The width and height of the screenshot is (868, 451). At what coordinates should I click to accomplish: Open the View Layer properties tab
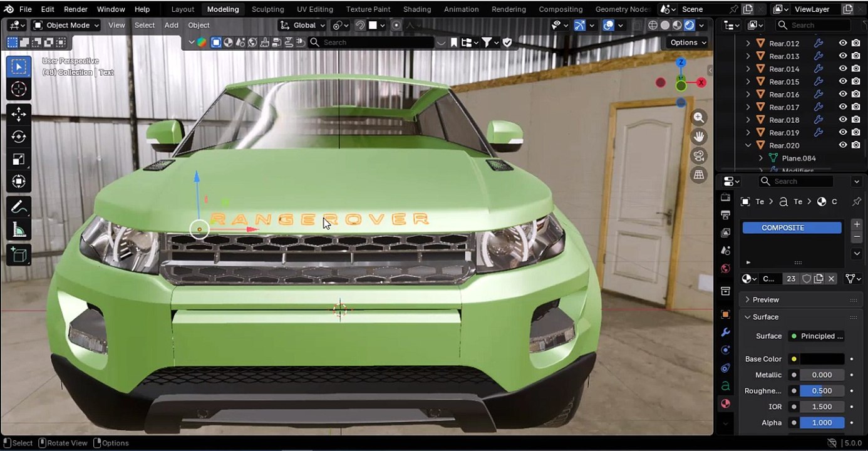(725, 232)
